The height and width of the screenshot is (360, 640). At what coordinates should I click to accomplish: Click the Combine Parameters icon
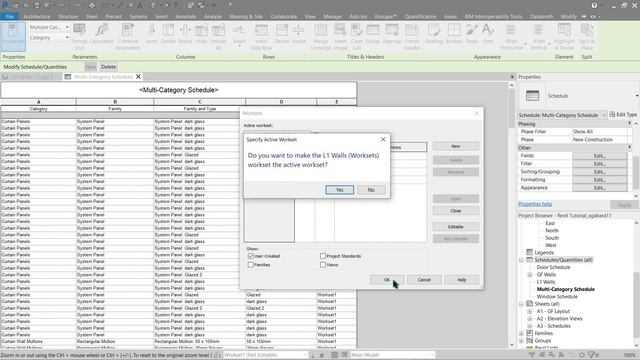(x=127, y=36)
